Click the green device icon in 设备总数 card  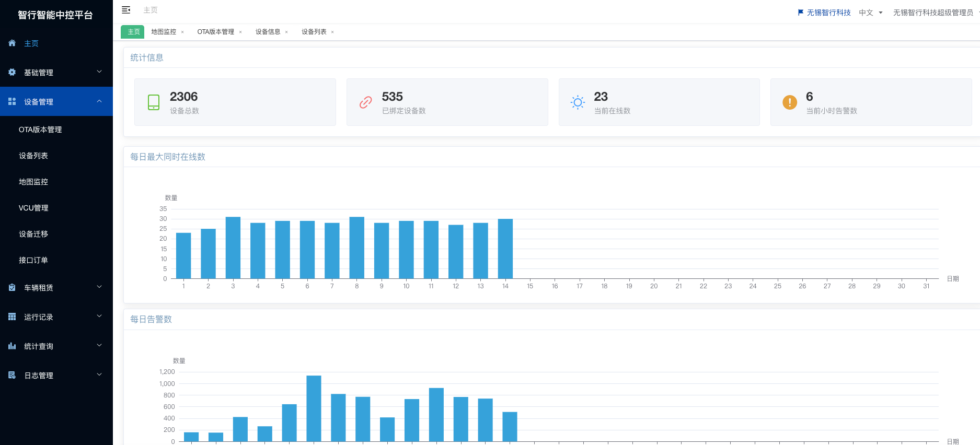click(154, 102)
